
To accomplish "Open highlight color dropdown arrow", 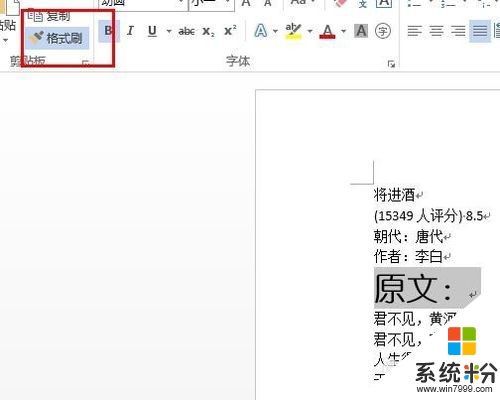I will (310, 31).
